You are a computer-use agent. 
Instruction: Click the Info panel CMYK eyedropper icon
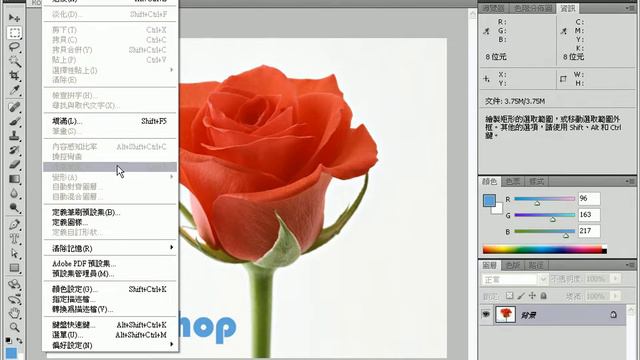click(x=564, y=31)
